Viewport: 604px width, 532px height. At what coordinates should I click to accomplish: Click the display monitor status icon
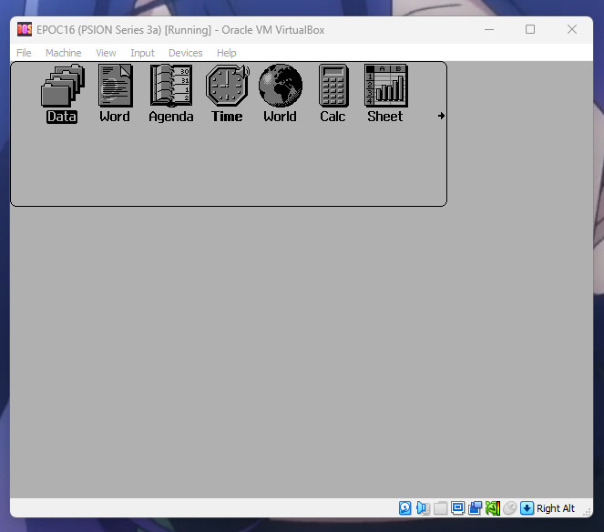point(458,508)
